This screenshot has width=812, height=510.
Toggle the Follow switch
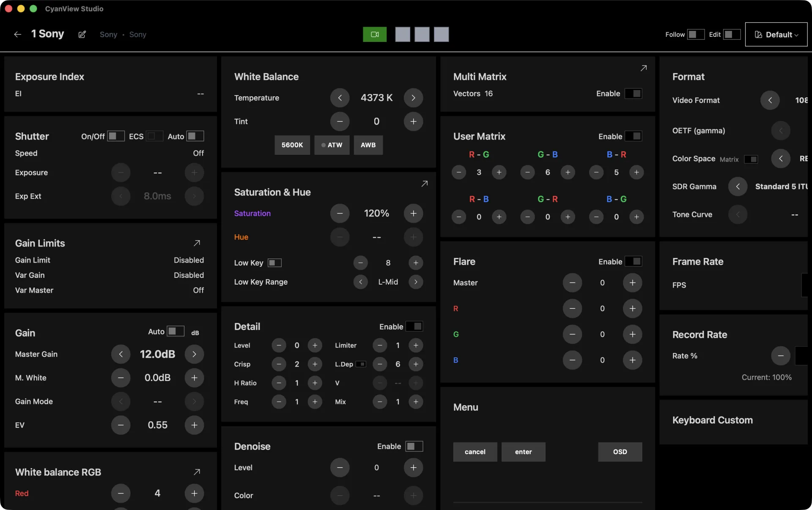[x=696, y=34]
